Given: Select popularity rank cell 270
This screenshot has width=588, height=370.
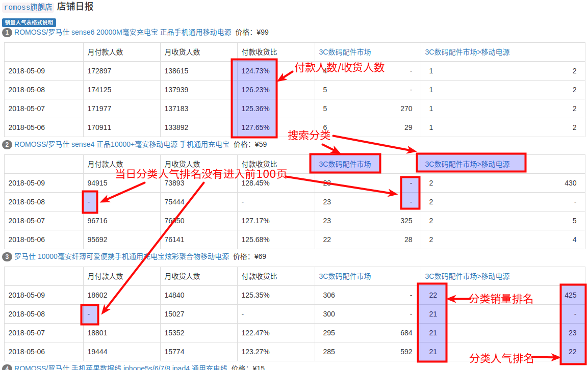Looking at the screenshot, I should coord(406,109).
